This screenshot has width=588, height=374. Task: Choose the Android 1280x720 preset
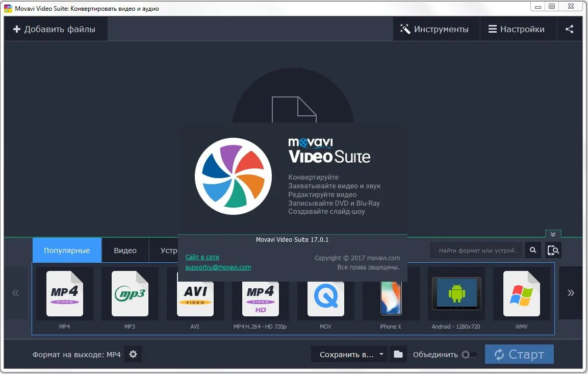pyautogui.click(x=456, y=294)
